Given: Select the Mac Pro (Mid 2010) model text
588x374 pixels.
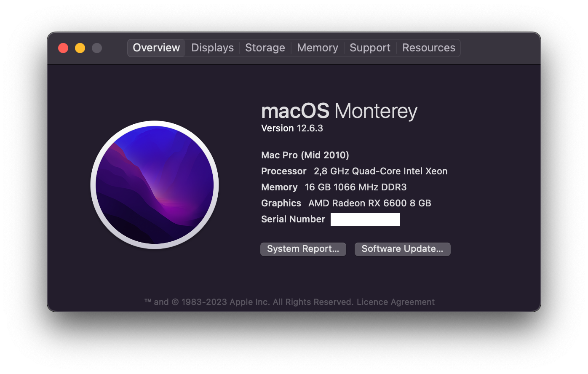Looking at the screenshot, I should tap(305, 155).
